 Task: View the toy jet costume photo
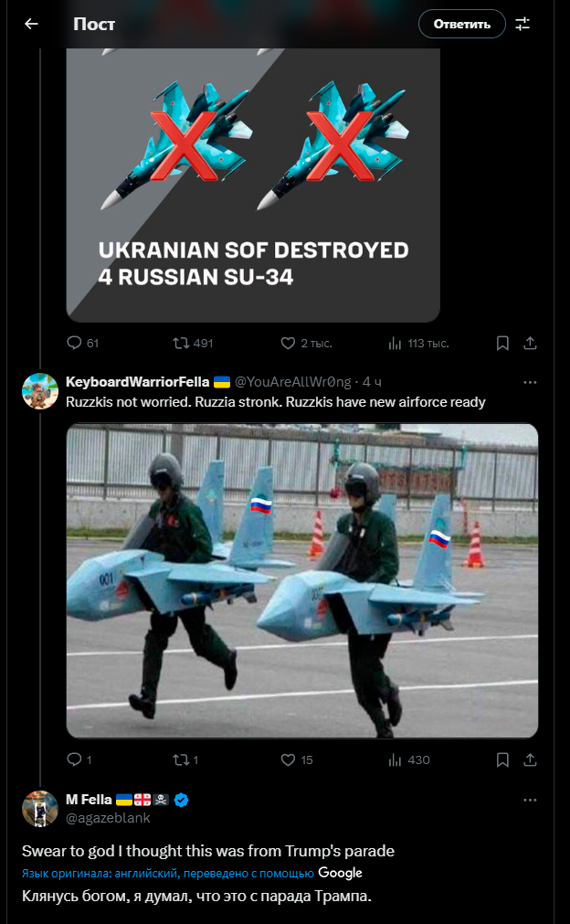(x=302, y=580)
